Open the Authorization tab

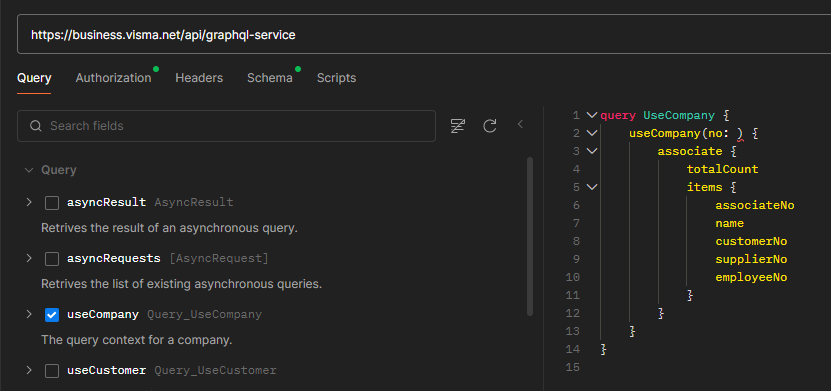[113, 78]
